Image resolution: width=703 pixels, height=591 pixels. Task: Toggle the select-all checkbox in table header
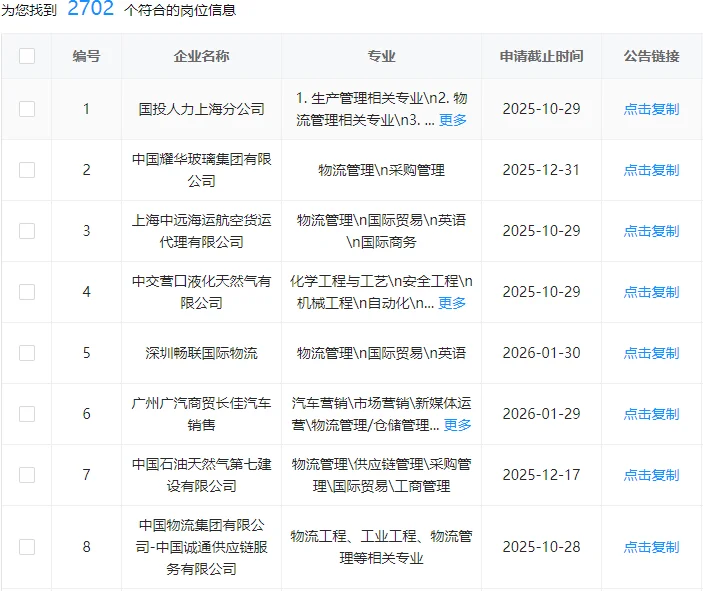(27, 56)
